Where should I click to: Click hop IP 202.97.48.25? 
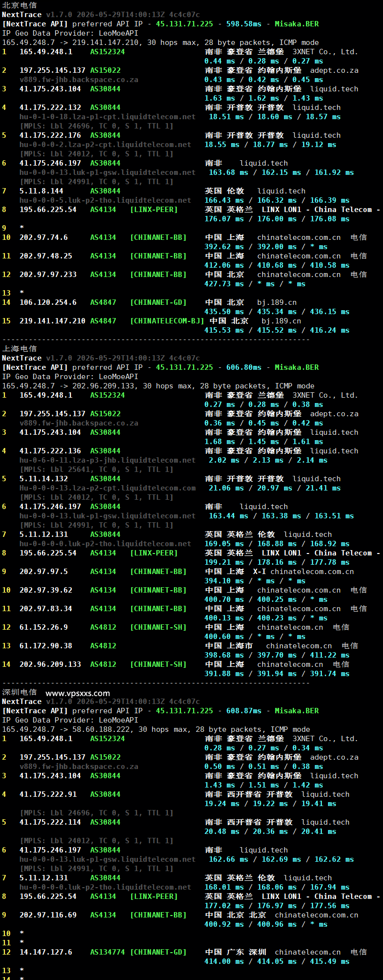tap(46, 256)
